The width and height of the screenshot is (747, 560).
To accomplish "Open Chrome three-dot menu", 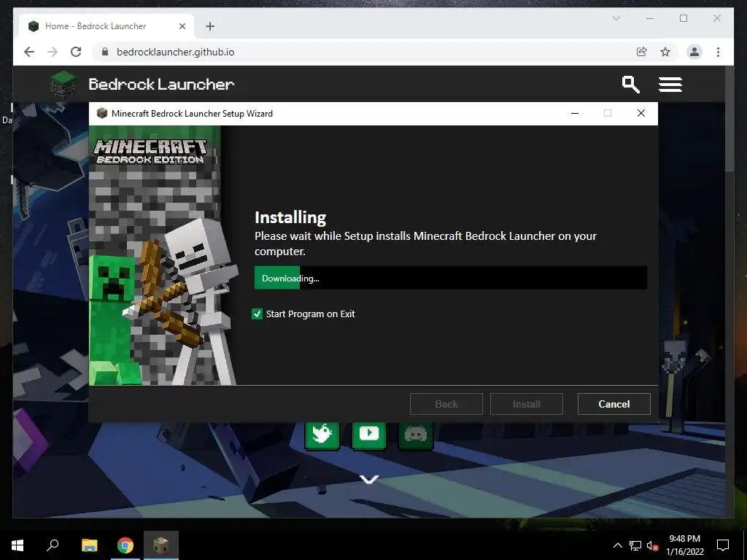I will point(718,52).
